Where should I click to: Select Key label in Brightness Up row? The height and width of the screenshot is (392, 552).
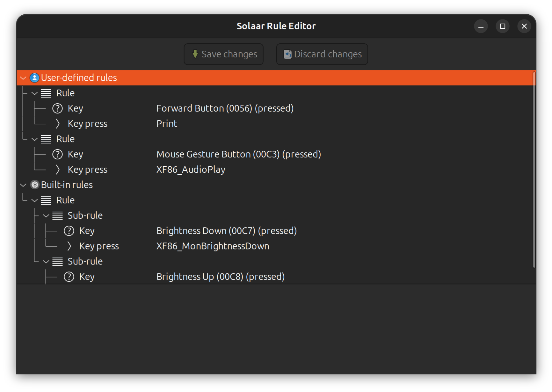pos(87,277)
